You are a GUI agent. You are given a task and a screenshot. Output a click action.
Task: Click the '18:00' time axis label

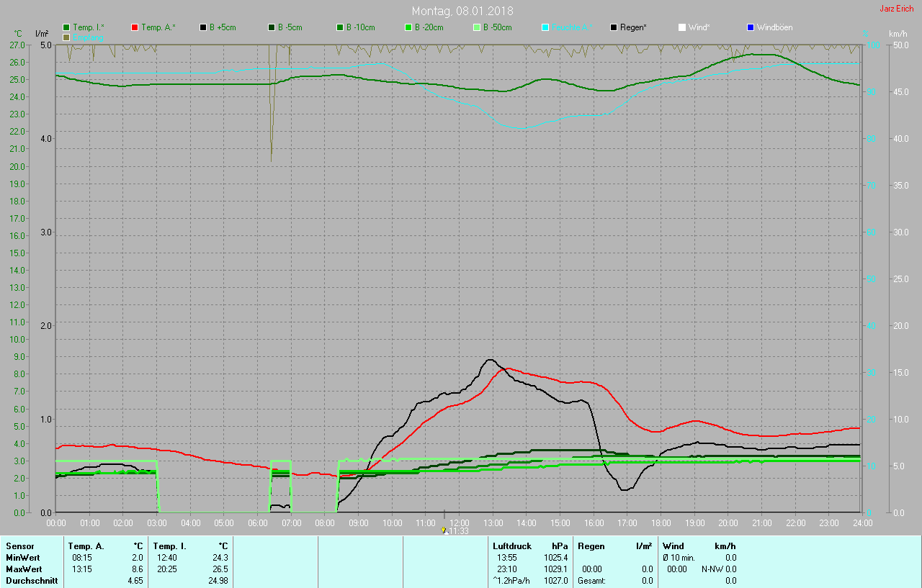pyautogui.click(x=661, y=523)
